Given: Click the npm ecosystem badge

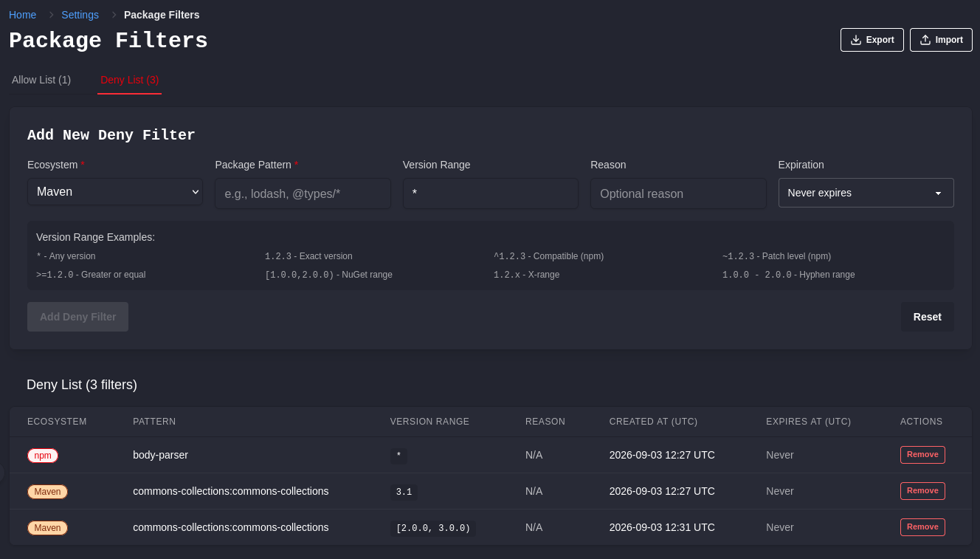Looking at the screenshot, I should 43,456.
